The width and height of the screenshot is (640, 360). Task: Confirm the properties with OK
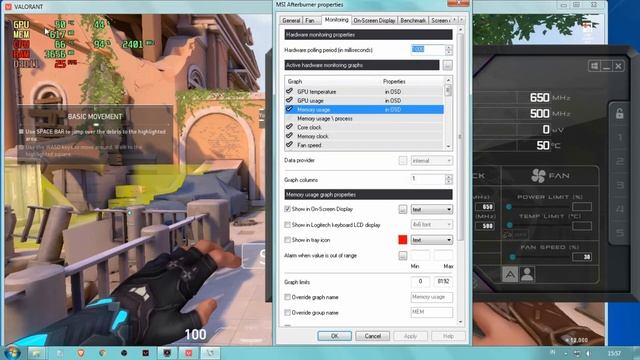point(334,336)
